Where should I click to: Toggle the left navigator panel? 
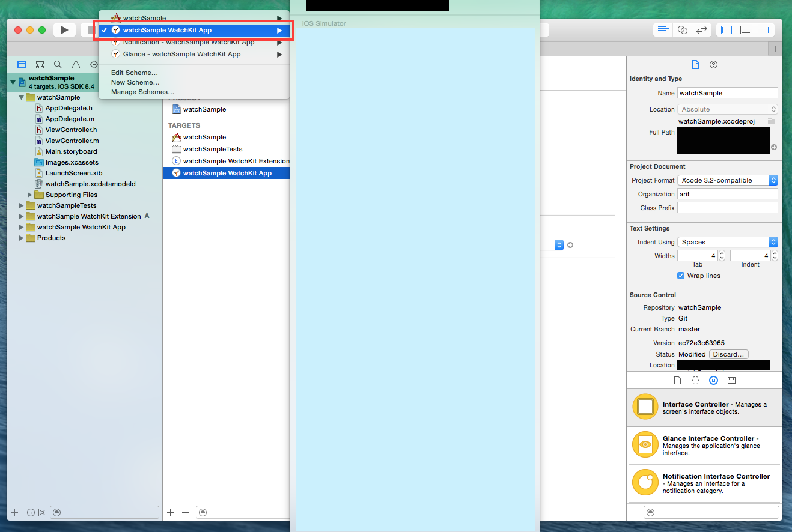click(727, 30)
